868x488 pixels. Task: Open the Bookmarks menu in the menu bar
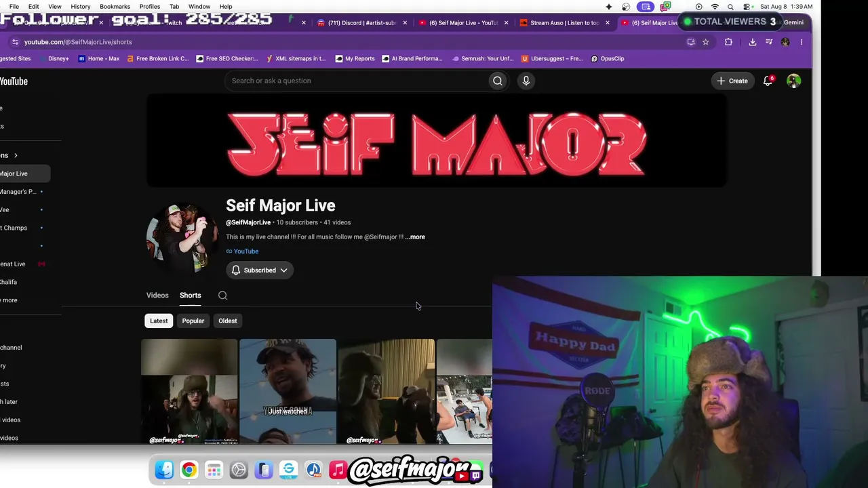point(115,7)
